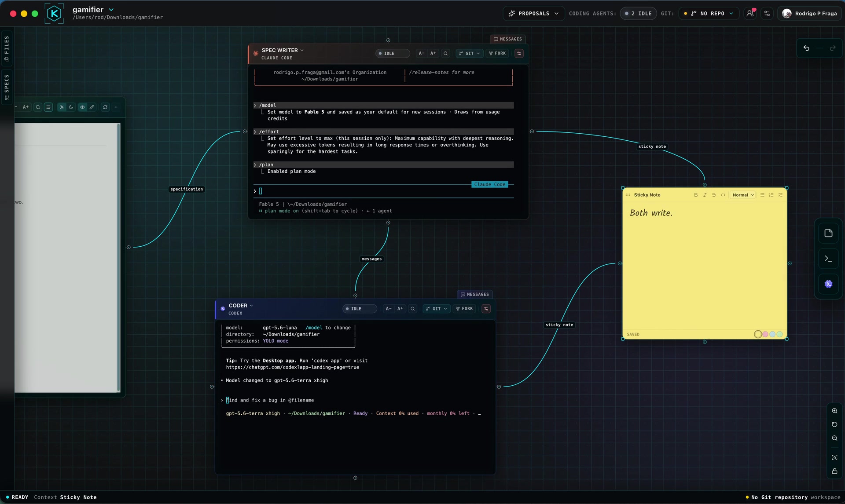Viewport: 845px width, 504px height.
Task: Open the settings sliders icon in top bar
Action: point(767,14)
